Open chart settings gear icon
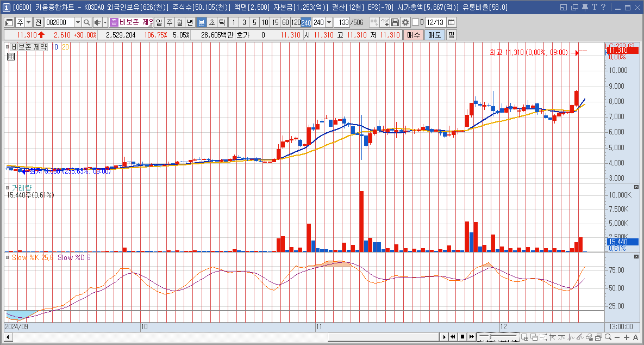The width and height of the screenshot is (644, 345). [405, 23]
